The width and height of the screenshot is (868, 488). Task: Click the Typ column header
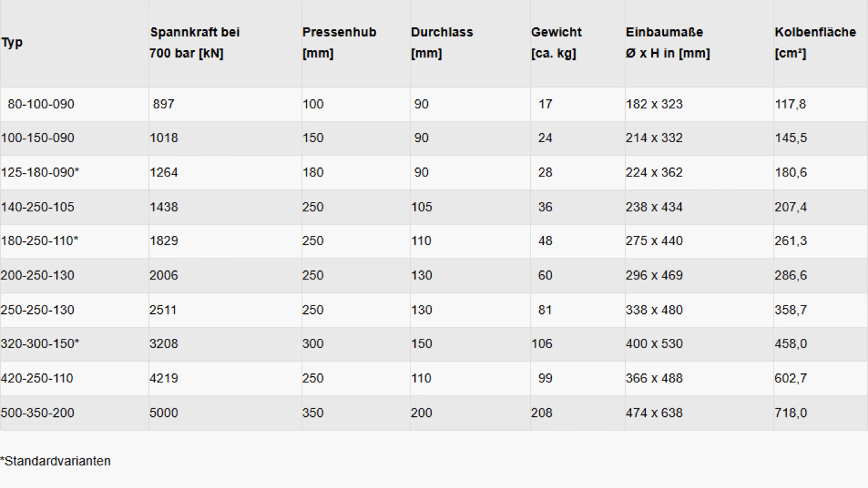point(12,43)
